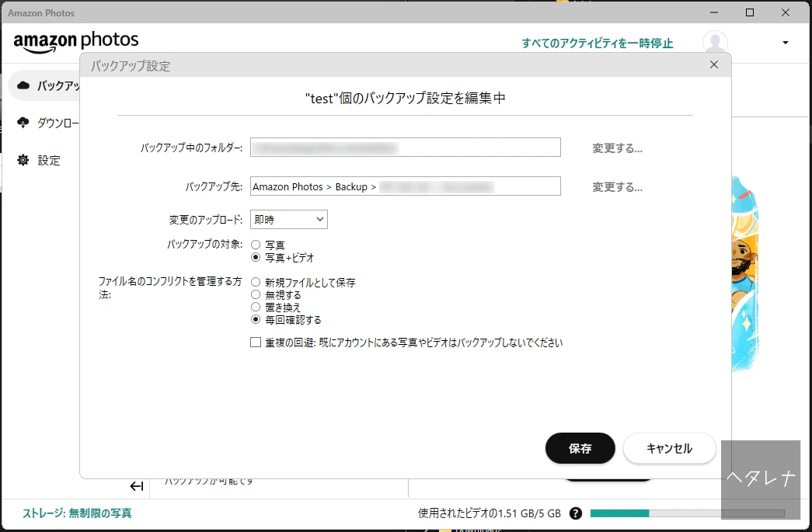The width and height of the screenshot is (812, 532).
Task: Click the user profile avatar icon
Action: point(714,43)
